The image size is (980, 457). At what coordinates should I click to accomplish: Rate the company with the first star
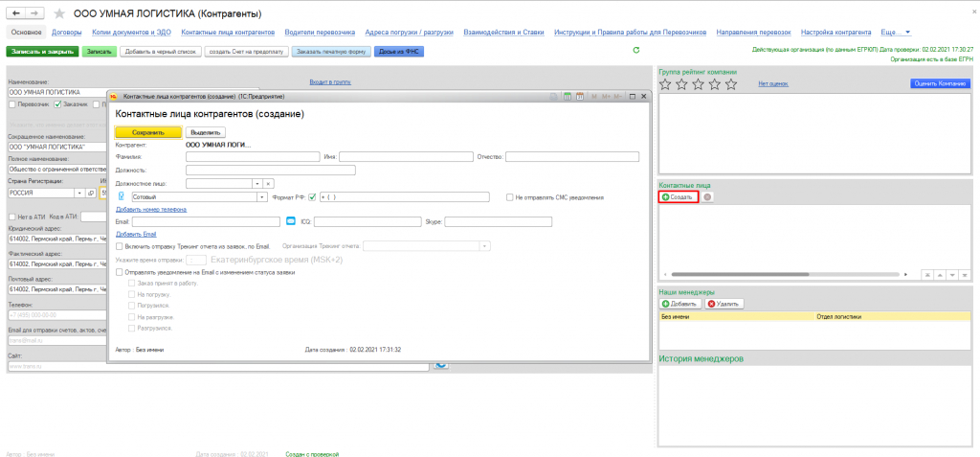click(x=666, y=84)
